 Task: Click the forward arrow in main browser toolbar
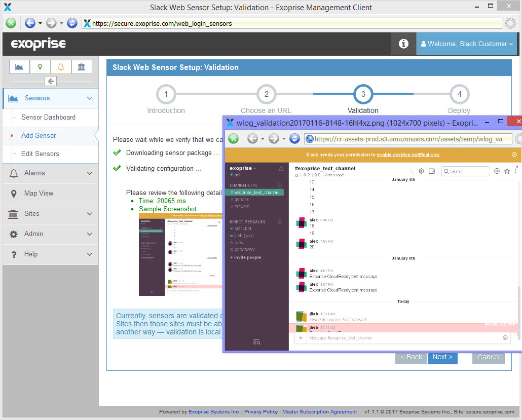click(x=51, y=23)
